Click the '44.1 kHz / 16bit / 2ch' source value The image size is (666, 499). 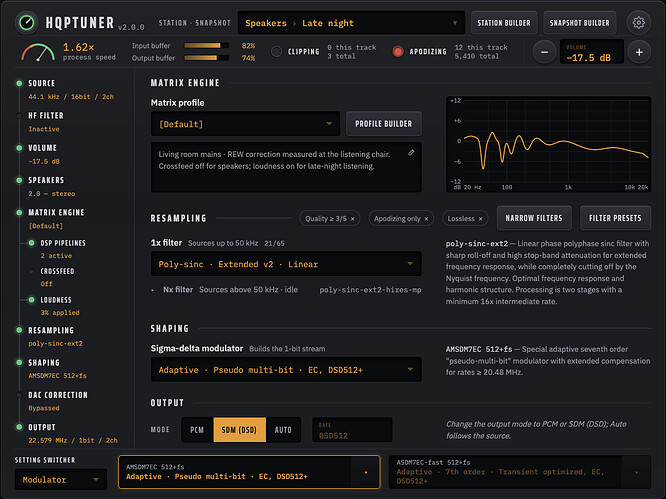71,97
